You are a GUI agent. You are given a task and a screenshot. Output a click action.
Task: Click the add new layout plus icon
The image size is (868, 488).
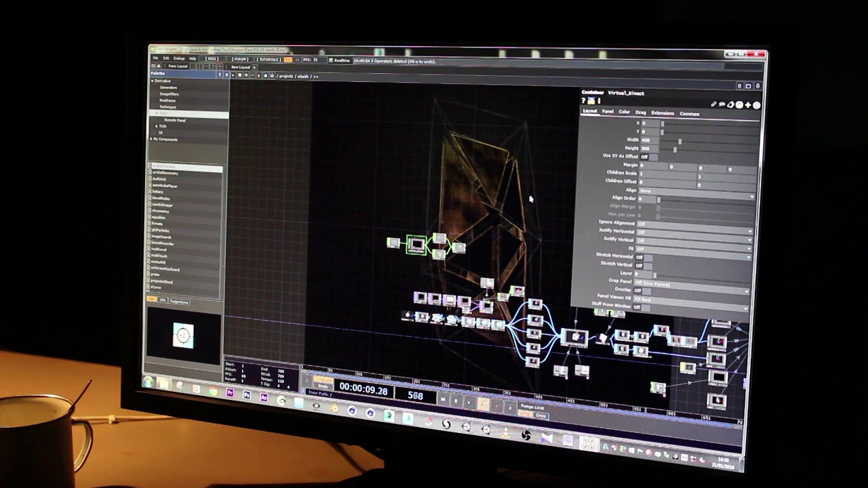(255, 67)
